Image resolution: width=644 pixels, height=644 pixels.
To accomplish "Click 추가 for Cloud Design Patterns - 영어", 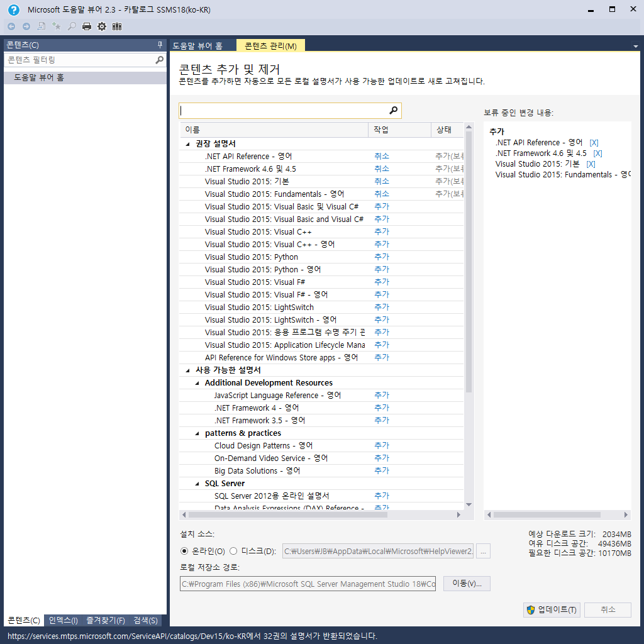I will pos(382,445).
